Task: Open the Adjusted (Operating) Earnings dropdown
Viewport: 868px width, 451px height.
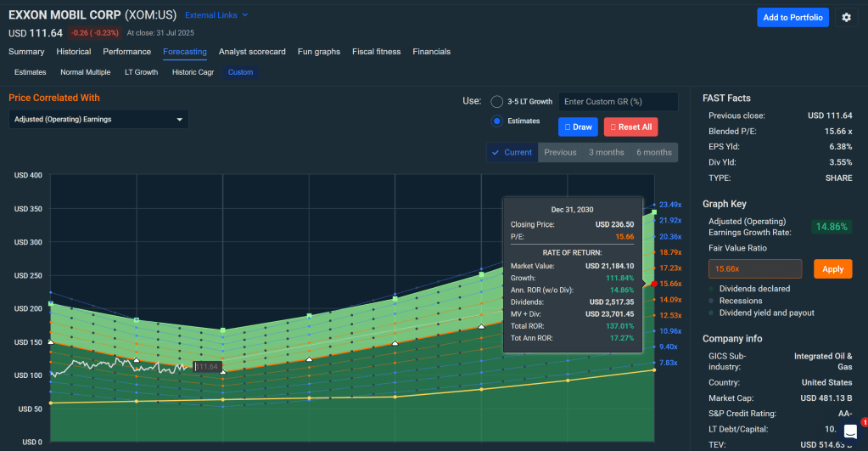Action: [98, 120]
